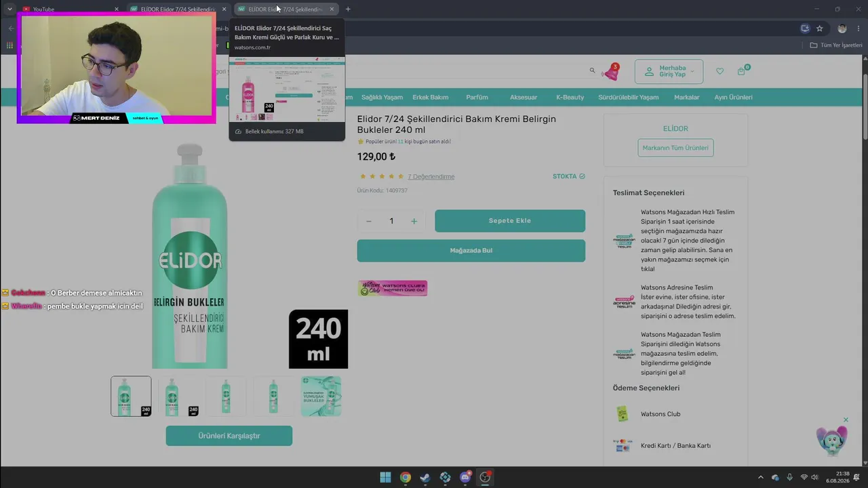Open the apps grid in bookmarks bar
The height and width of the screenshot is (488, 868).
click(x=9, y=45)
